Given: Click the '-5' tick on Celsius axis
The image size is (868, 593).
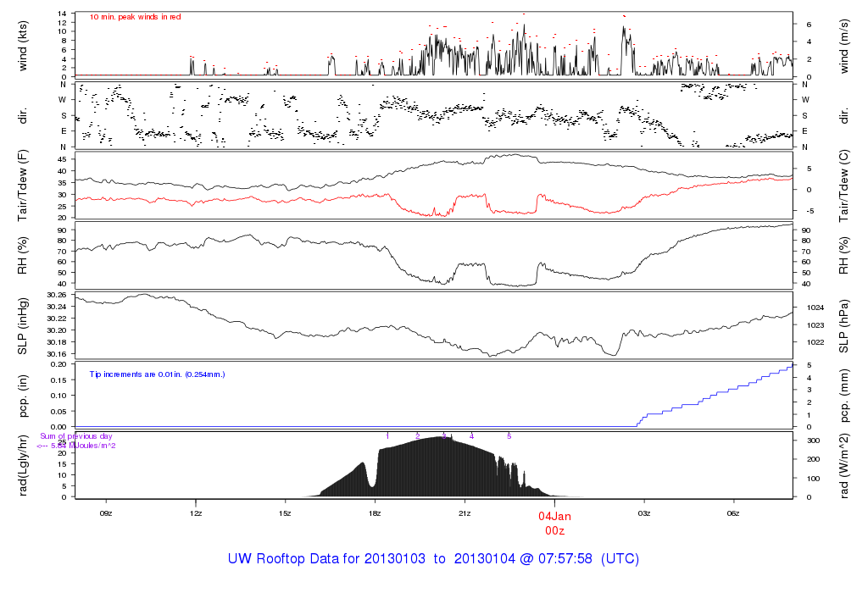Looking at the screenshot, I should (810, 211).
